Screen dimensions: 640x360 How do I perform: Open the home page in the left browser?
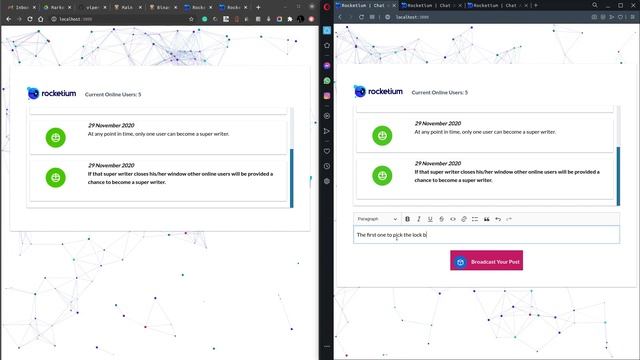(40, 19)
